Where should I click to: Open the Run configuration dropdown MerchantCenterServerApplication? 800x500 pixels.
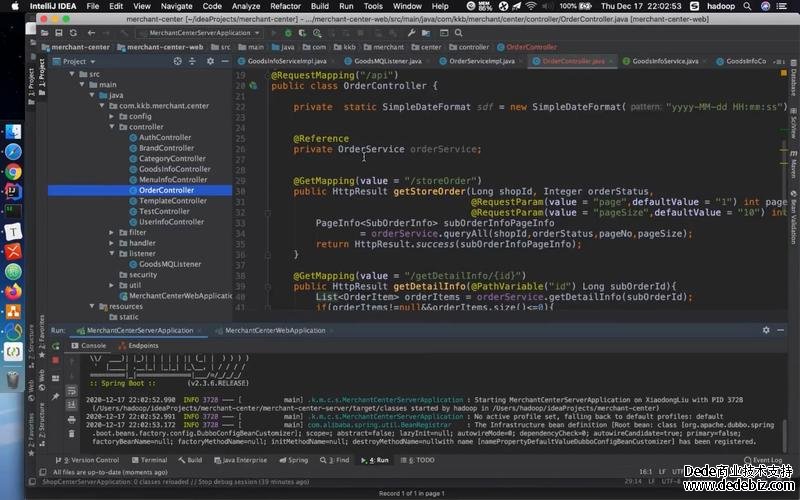[x=199, y=33]
